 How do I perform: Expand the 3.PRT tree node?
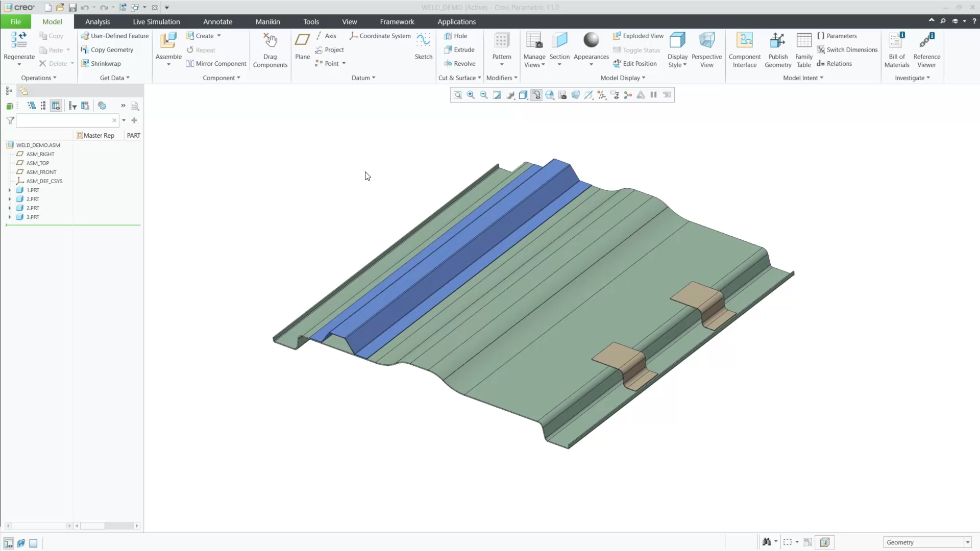point(9,217)
